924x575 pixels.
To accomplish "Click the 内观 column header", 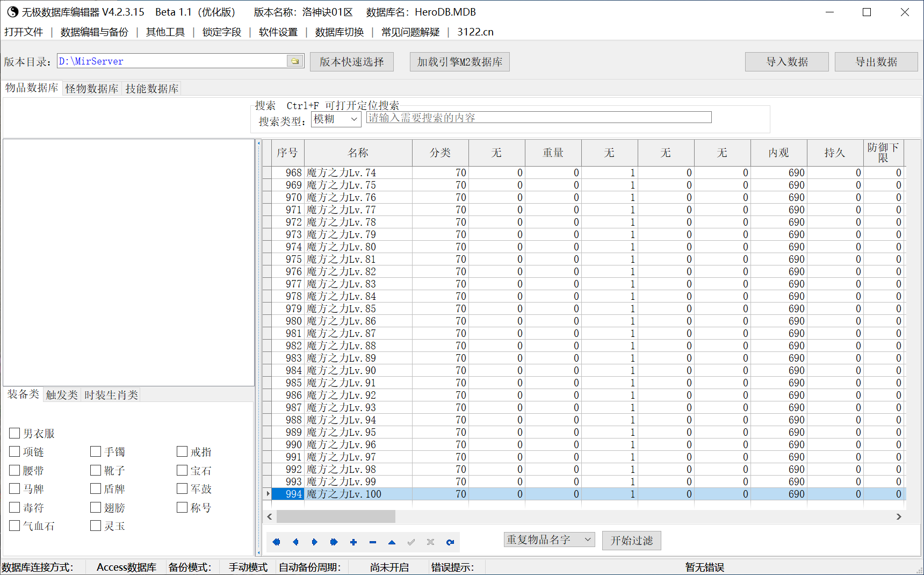I will [x=778, y=153].
